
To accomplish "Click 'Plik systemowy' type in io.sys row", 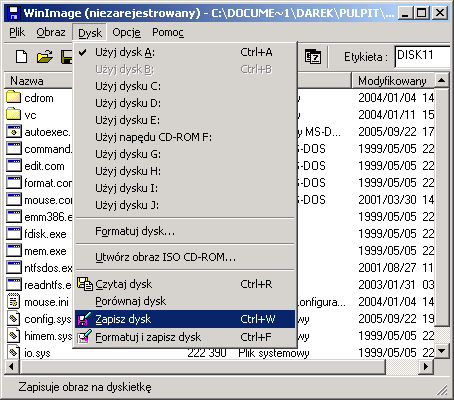I will pos(274,353).
